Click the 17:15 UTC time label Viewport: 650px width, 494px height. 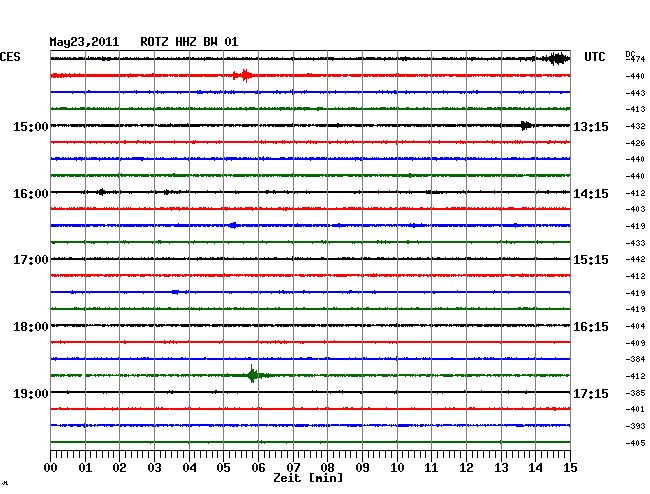coord(591,393)
